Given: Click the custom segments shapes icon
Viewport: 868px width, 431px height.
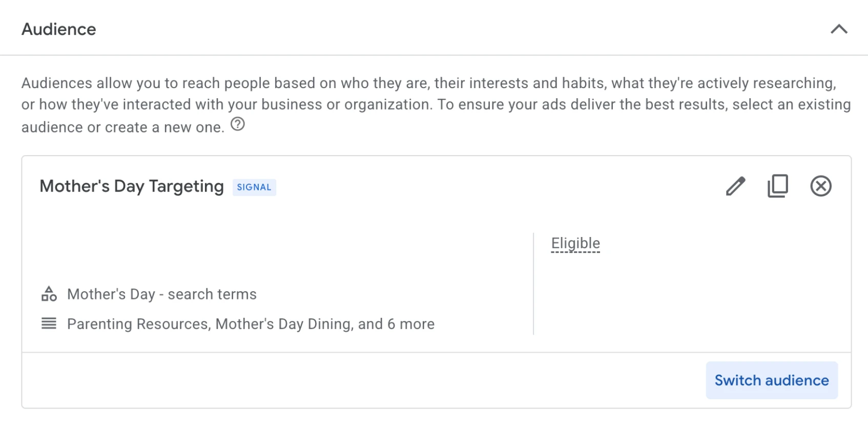Looking at the screenshot, I should 49,293.
